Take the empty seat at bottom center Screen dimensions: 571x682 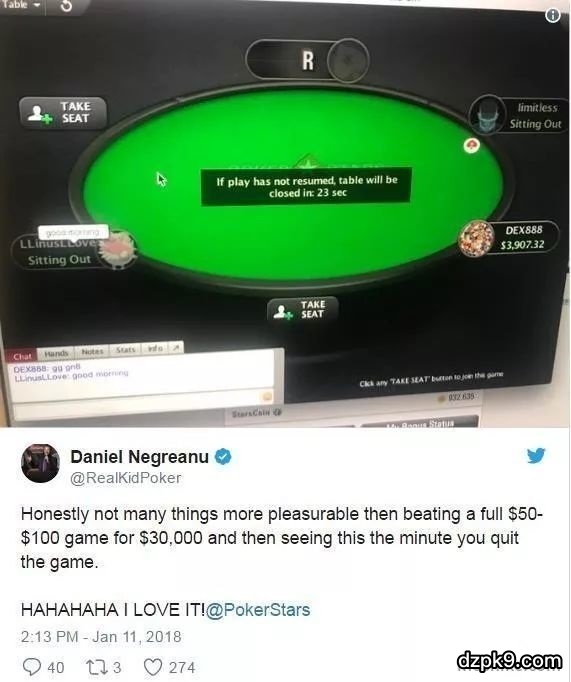303,309
